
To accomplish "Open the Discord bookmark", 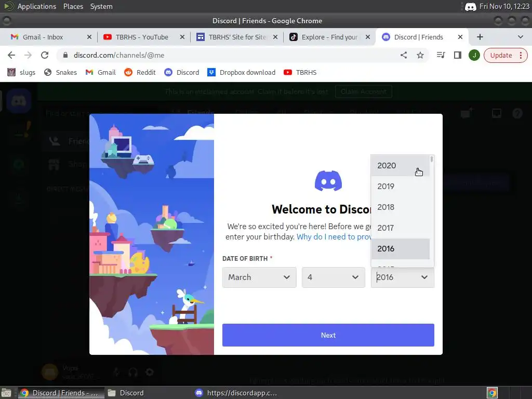I will point(181,72).
